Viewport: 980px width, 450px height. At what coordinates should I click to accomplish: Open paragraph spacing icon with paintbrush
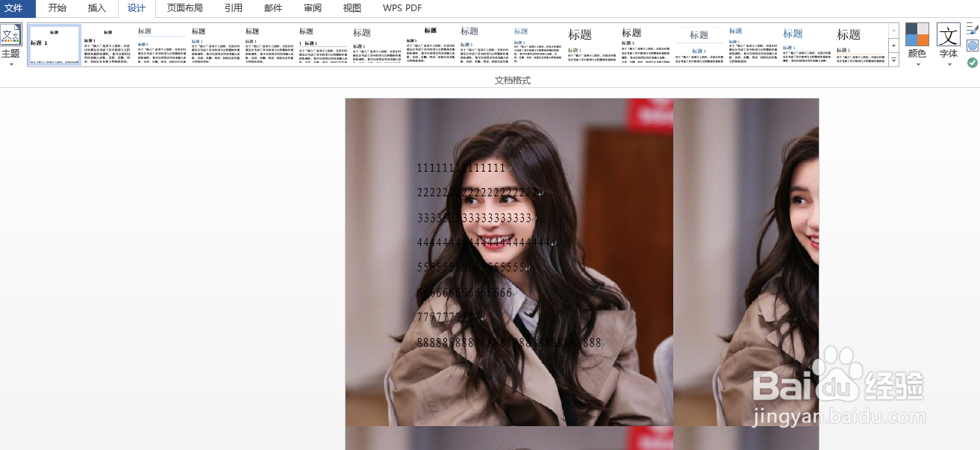tap(972, 29)
